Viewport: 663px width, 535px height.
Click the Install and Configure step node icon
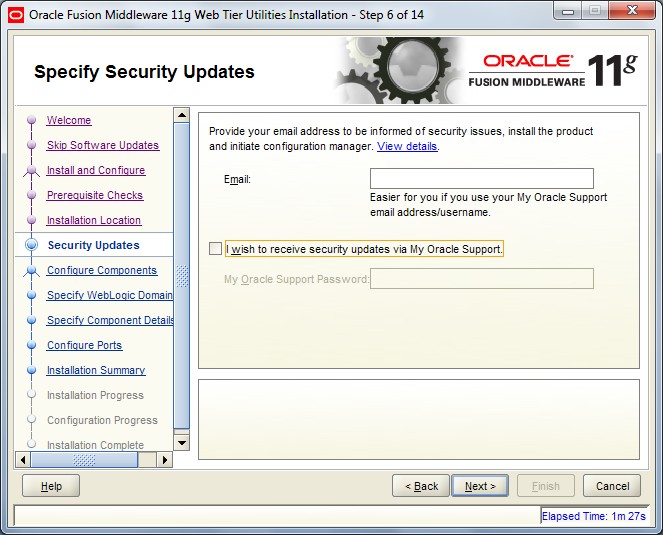tap(31, 170)
